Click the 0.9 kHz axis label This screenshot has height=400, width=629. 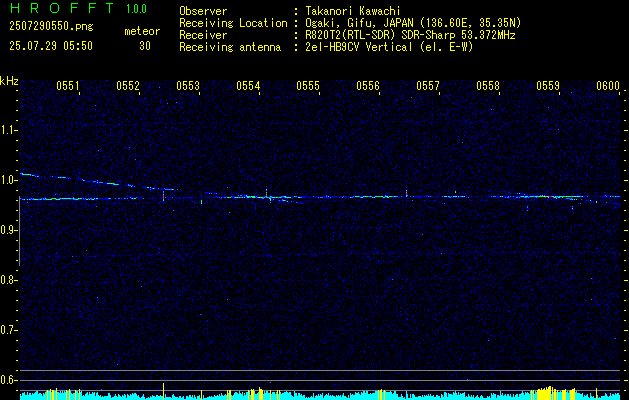point(9,230)
